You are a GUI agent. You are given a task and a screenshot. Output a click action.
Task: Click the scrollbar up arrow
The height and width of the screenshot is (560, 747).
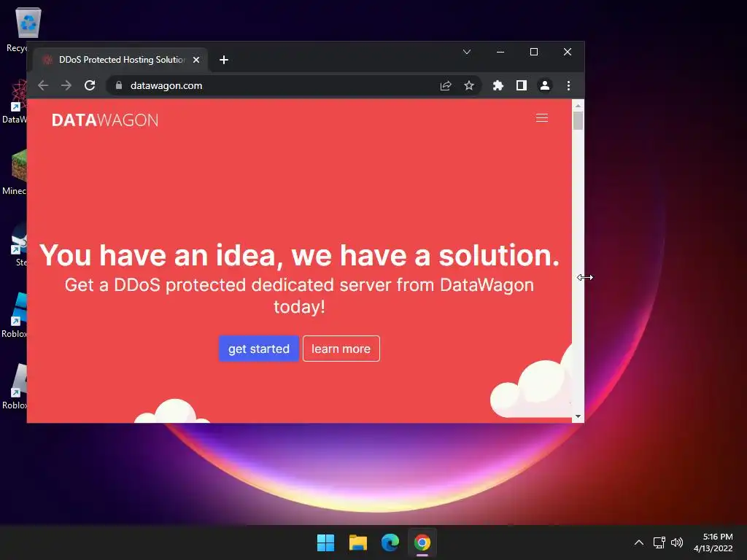(x=578, y=105)
